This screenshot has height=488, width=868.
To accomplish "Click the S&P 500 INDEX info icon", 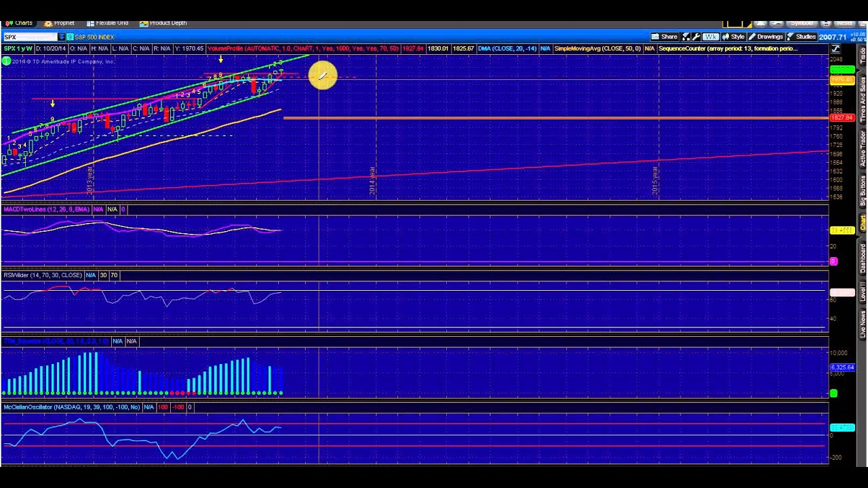I will (x=71, y=37).
